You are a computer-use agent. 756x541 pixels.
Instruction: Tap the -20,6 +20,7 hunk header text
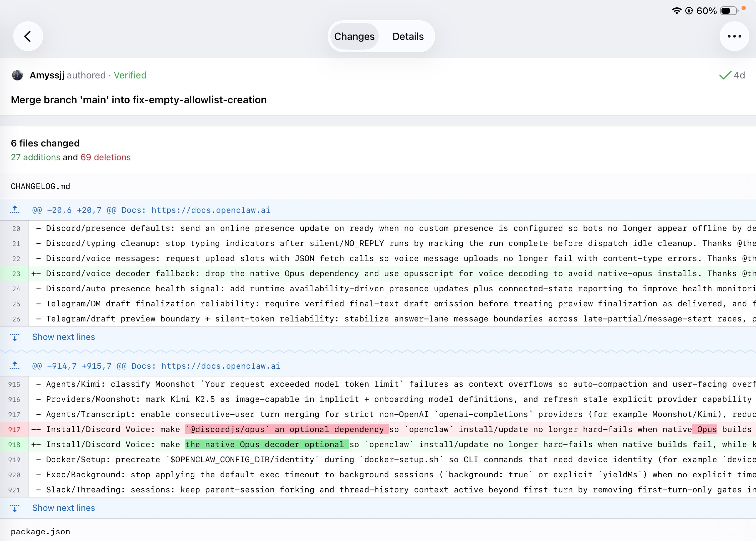151,210
